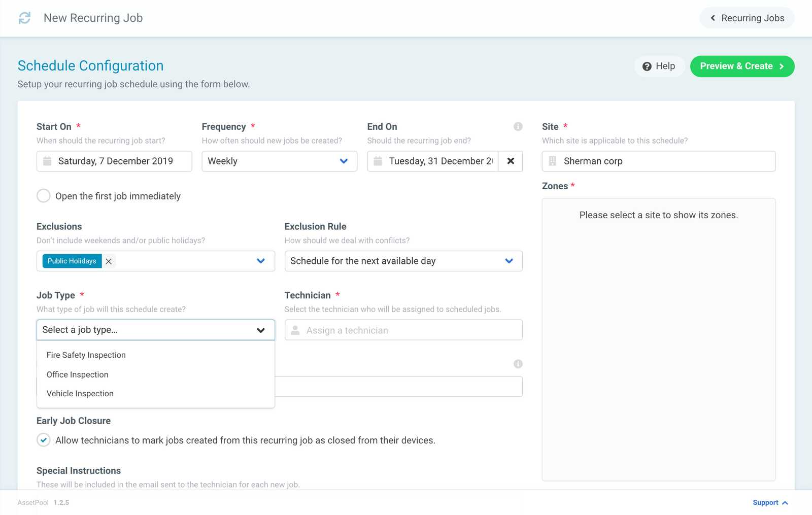
Task: Enable Open the first job immediately
Action: [44, 196]
